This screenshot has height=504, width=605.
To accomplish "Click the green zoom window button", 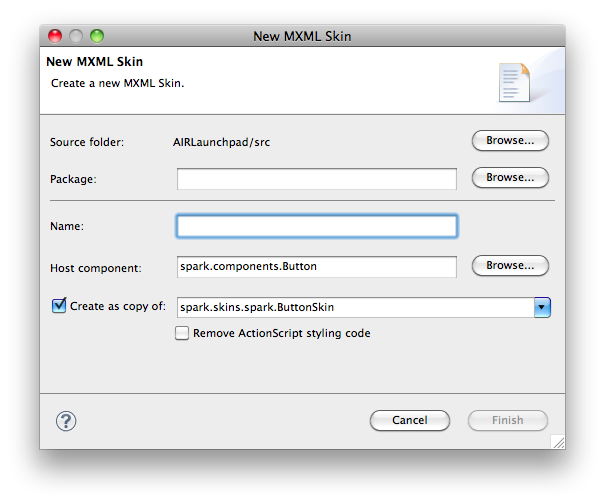I will pos(97,36).
